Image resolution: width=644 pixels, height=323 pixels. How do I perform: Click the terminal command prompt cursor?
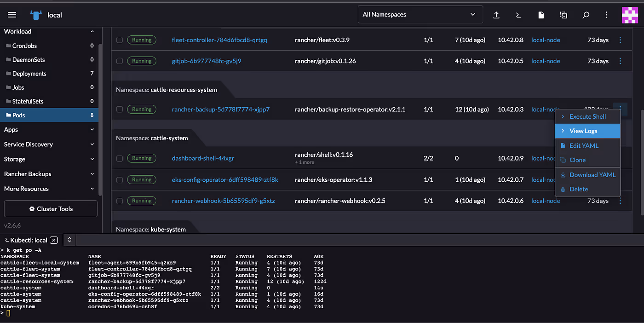[x=8, y=313]
